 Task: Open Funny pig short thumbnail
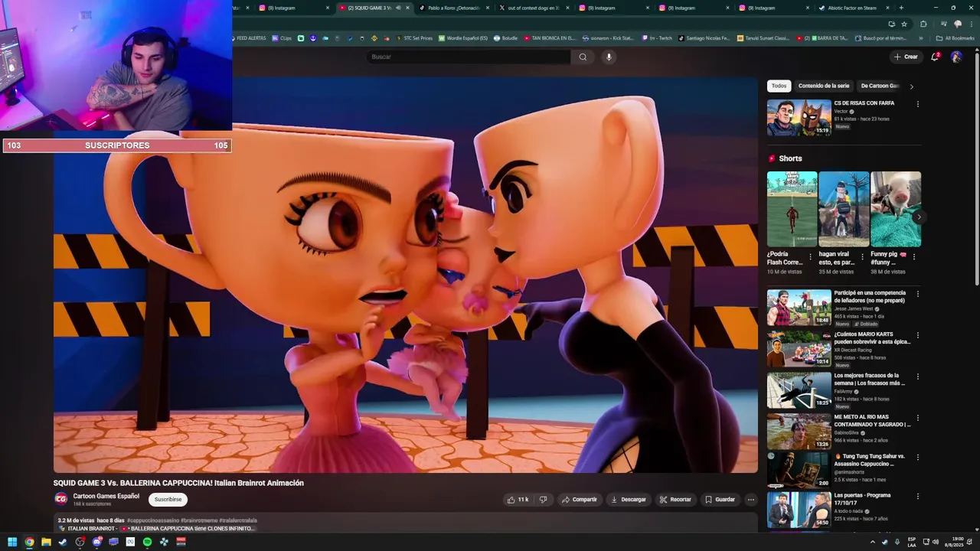click(x=896, y=209)
